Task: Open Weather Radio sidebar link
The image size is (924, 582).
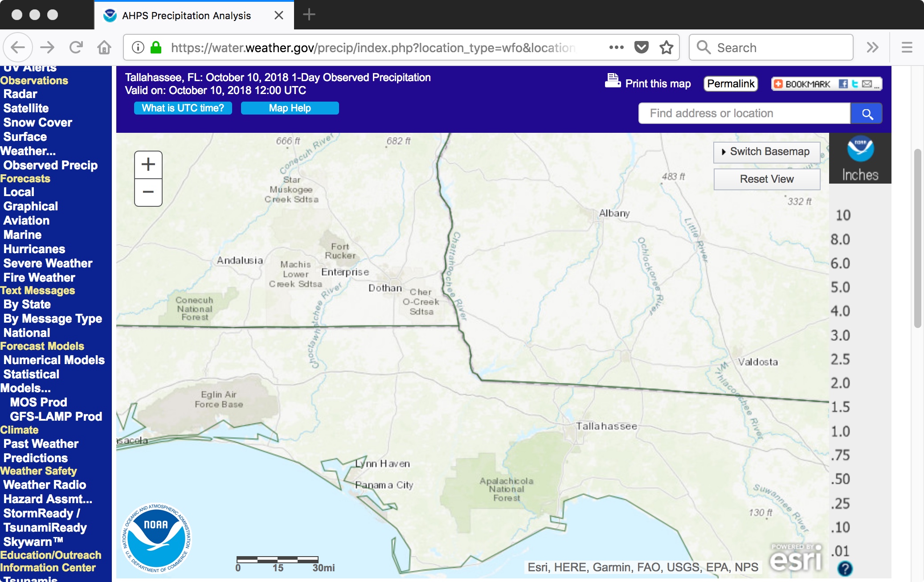Action: click(x=45, y=485)
